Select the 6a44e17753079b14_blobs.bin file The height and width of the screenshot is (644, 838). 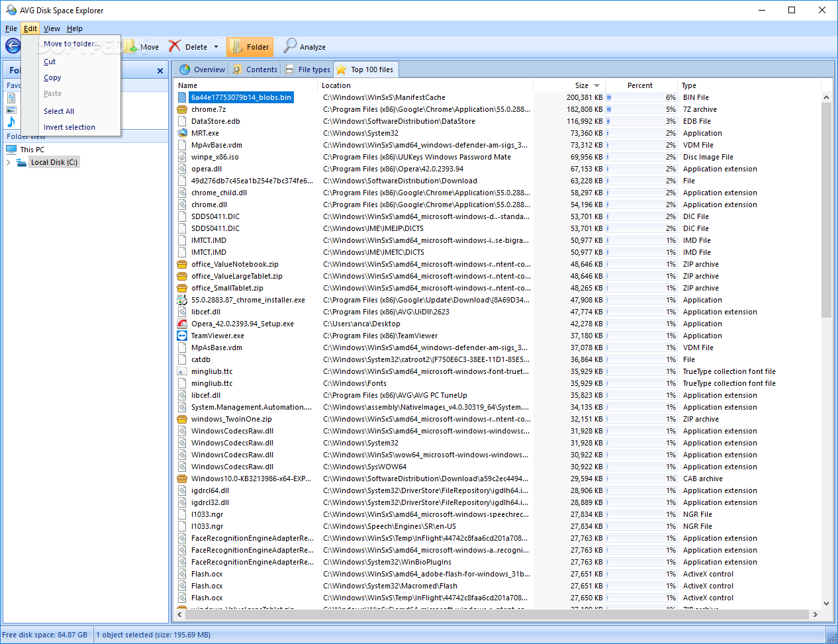click(x=241, y=97)
